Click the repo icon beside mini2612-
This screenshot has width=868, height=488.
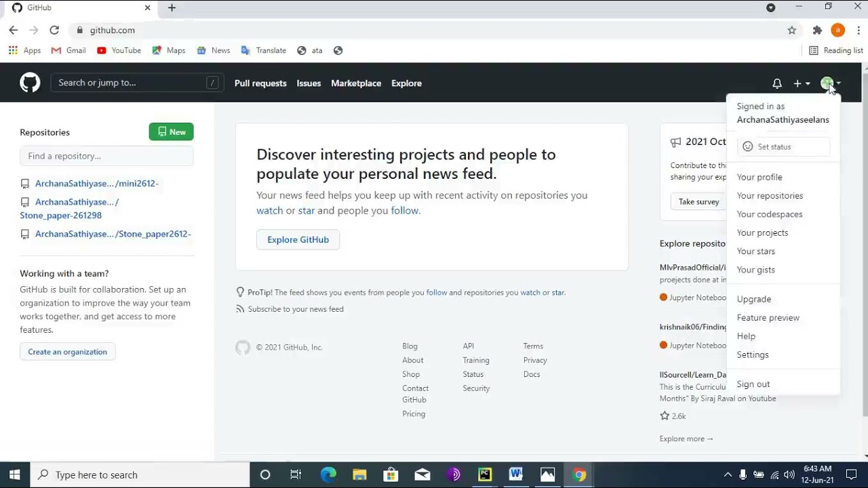pos(25,184)
